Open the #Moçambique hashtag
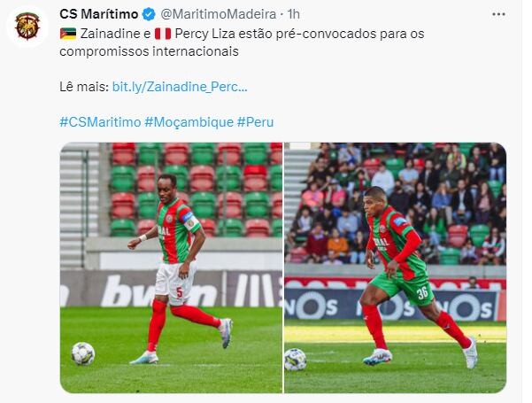This screenshot has height=403, width=532. (189, 122)
